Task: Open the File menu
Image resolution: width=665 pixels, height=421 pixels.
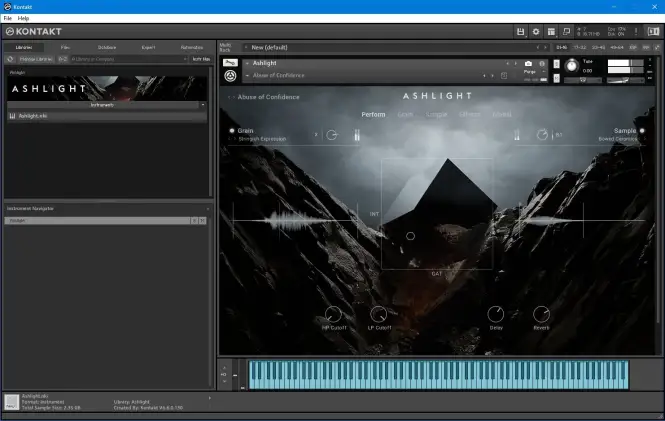Action: 8,18
